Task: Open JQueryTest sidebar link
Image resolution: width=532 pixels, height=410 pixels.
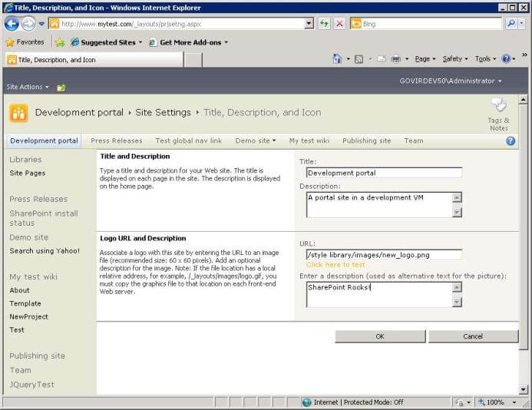Action: coord(31,385)
